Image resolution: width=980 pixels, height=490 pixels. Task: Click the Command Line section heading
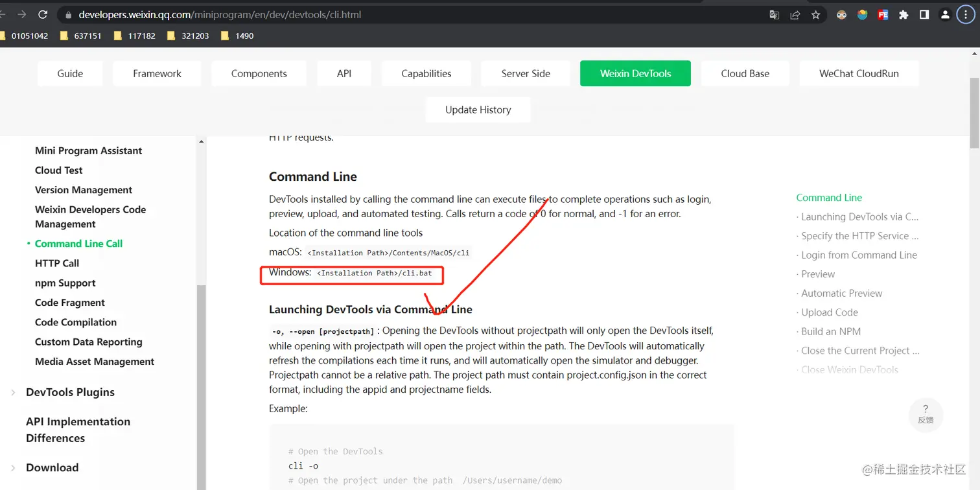tap(313, 177)
